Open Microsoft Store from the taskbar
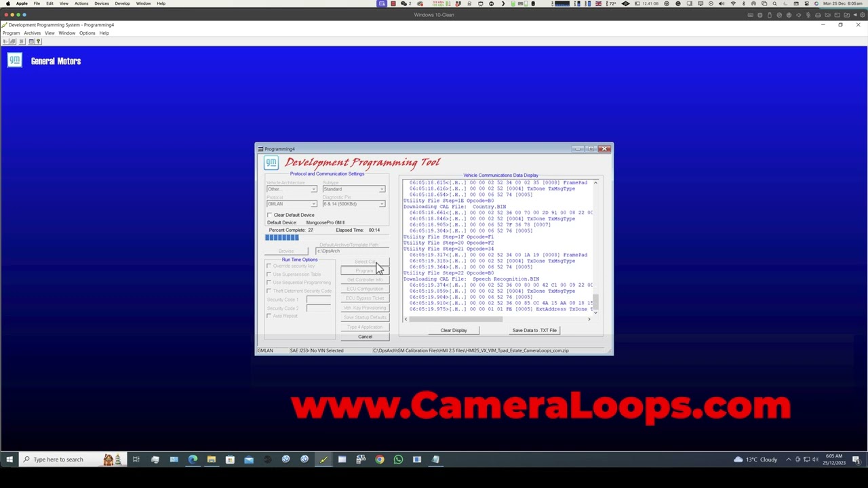Image resolution: width=868 pixels, height=488 pixels. [x=230, y=460]
